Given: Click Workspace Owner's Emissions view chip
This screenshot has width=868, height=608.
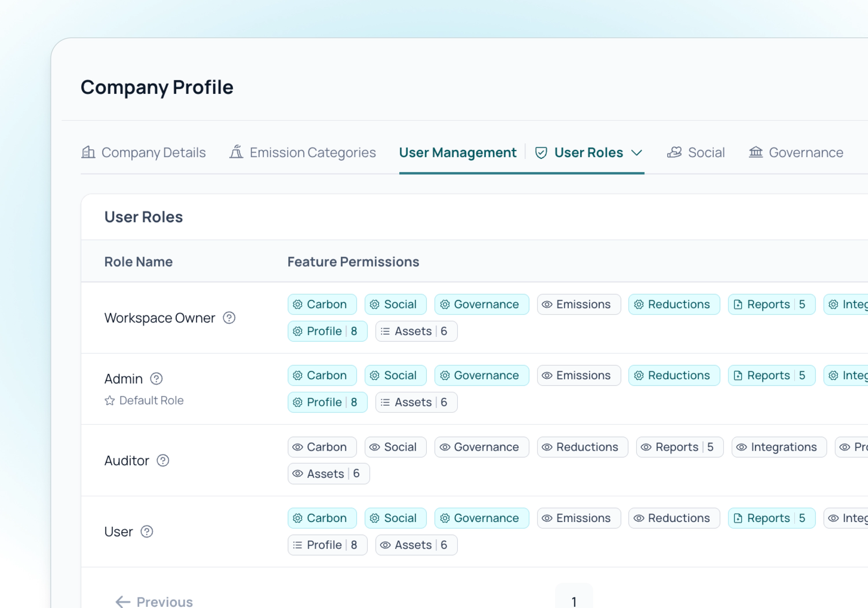Looking at the screenshot, I should (579, 304).
